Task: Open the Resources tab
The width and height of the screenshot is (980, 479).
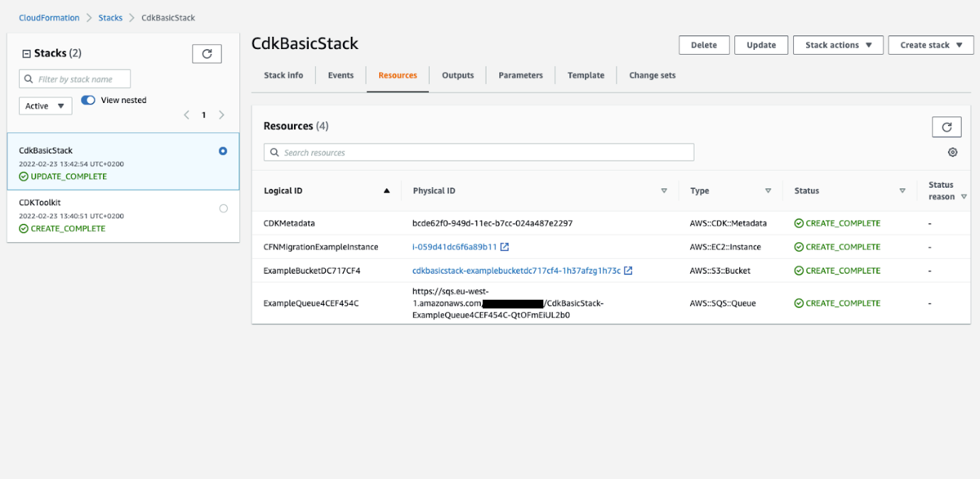Action: tap(398, 75)
